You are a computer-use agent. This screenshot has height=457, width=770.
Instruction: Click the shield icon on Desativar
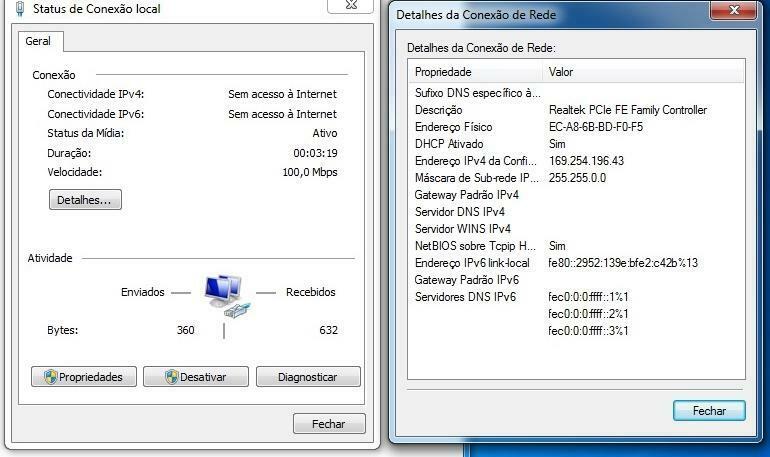click(x=171, y=377)
